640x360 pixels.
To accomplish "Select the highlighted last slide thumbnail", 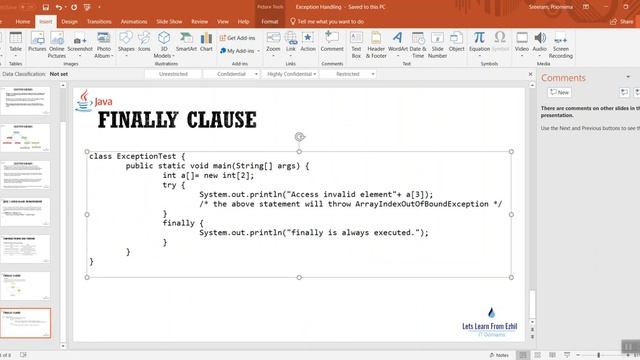I will (25, 323).
